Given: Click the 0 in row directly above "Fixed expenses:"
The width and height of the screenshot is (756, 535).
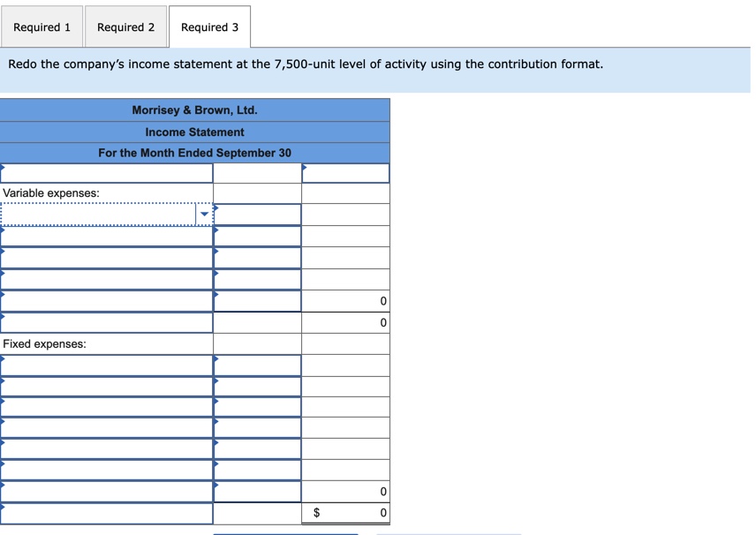Looking at the screenshot, I should pyautogui.click(x=383, y=322).
